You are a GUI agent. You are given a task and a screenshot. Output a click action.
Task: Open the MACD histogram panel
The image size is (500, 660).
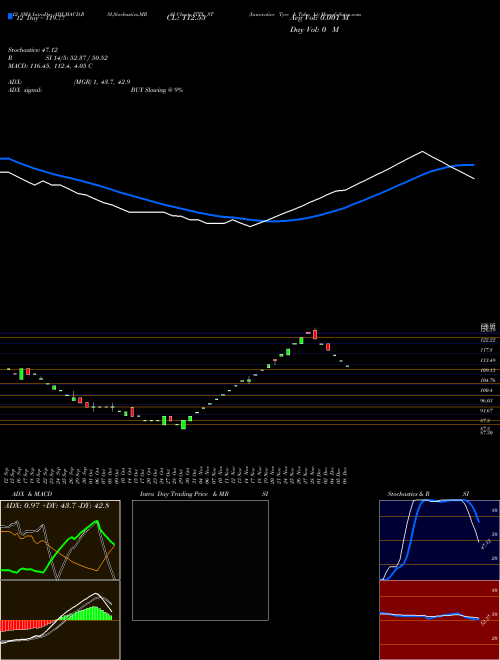pos(60,620)
